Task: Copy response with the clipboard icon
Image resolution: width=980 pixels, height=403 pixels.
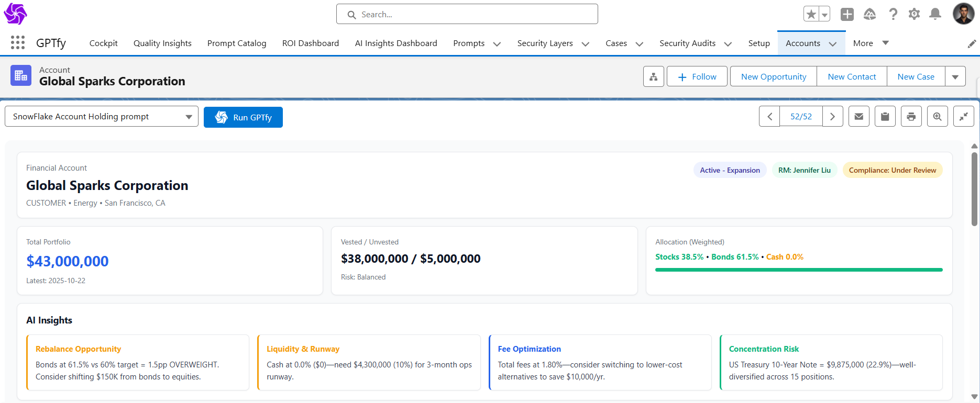Action: [885, 117]
